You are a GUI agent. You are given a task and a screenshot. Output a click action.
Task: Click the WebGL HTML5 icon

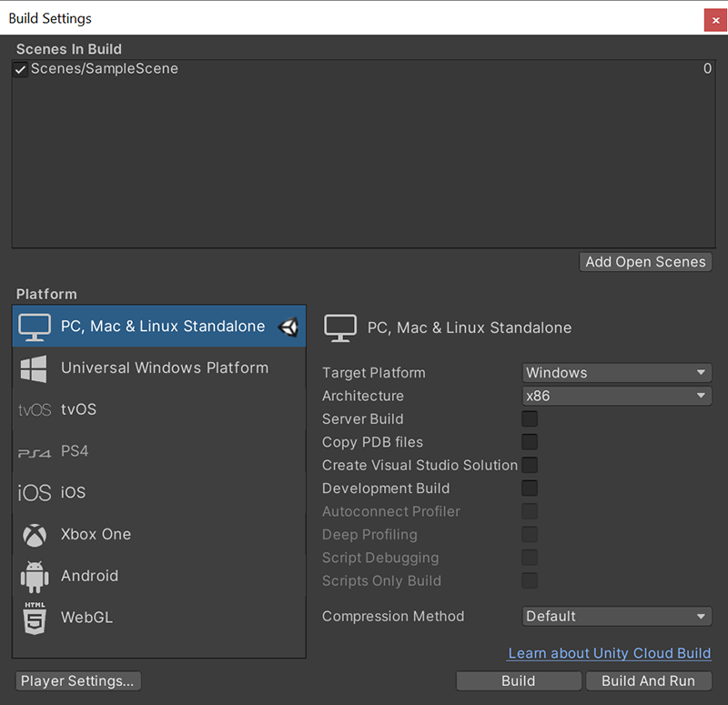point(34,617)
